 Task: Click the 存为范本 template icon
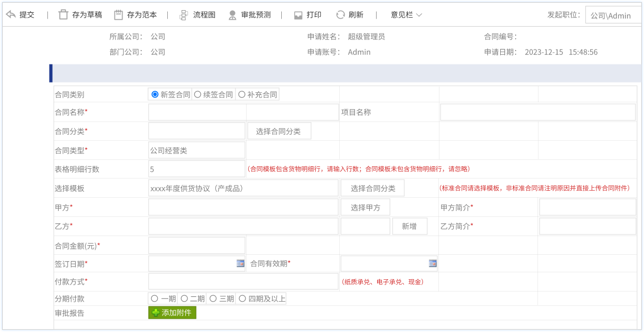point(118,14)
